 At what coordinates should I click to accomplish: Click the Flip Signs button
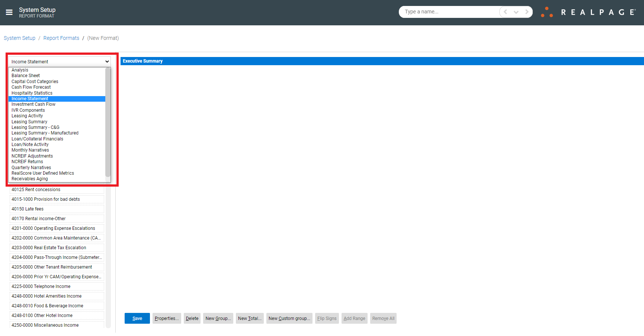coord(327,318)
